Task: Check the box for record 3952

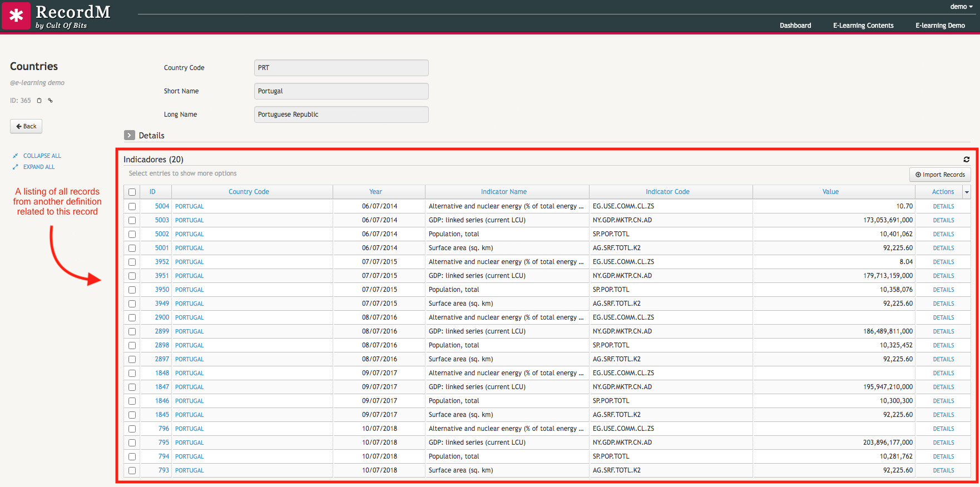Action: coord(132,262)
